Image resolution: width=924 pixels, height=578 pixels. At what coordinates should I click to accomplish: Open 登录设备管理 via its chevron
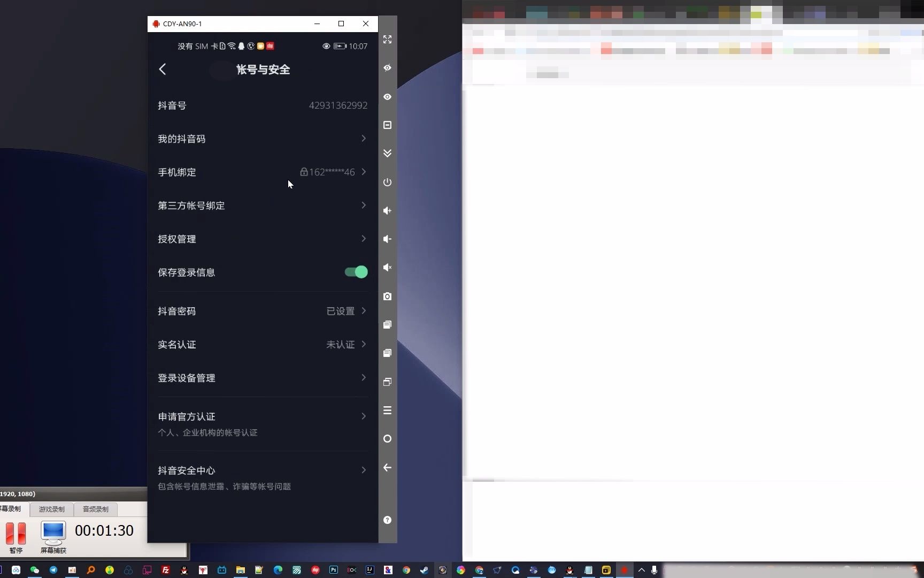[364, 378]
